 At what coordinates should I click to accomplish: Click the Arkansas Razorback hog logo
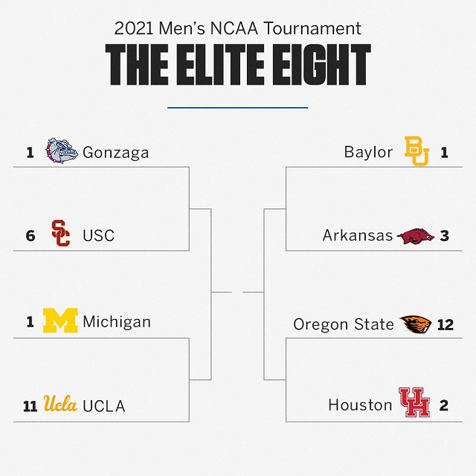416,237
